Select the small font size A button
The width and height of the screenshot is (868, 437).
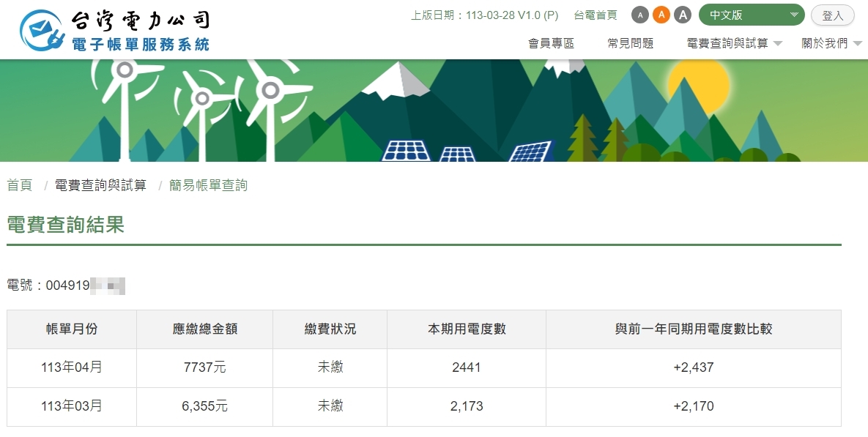click(x=640, y=15)
